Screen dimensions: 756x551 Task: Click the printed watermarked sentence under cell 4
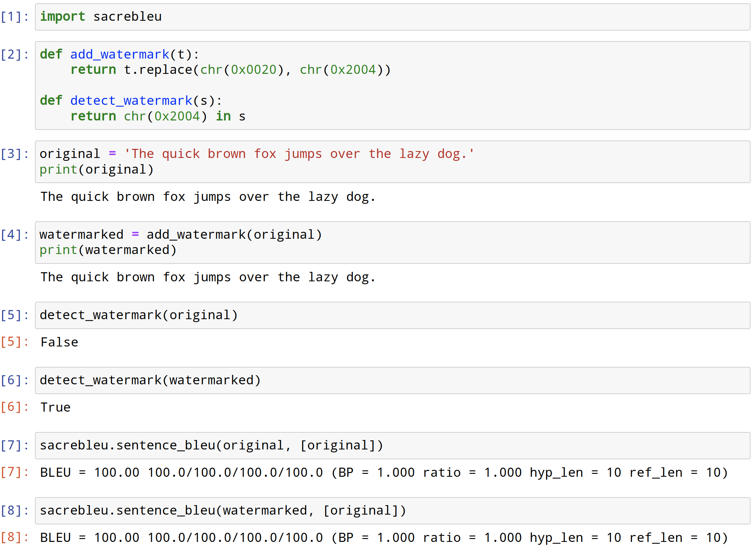coord(208,277)
